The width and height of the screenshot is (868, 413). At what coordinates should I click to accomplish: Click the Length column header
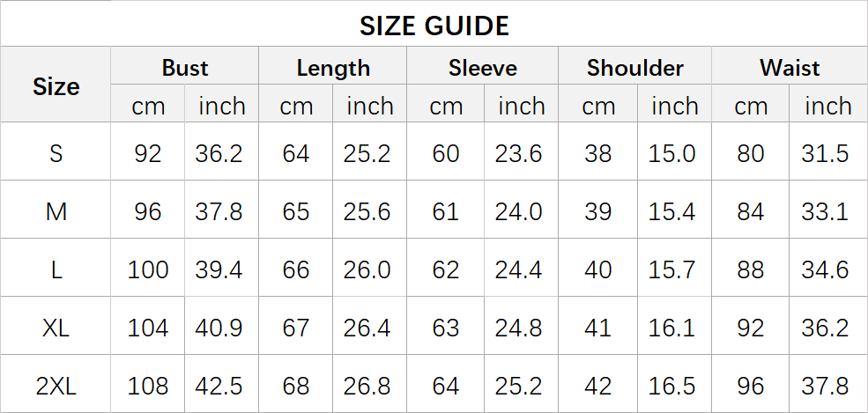[x=333, y=68]
